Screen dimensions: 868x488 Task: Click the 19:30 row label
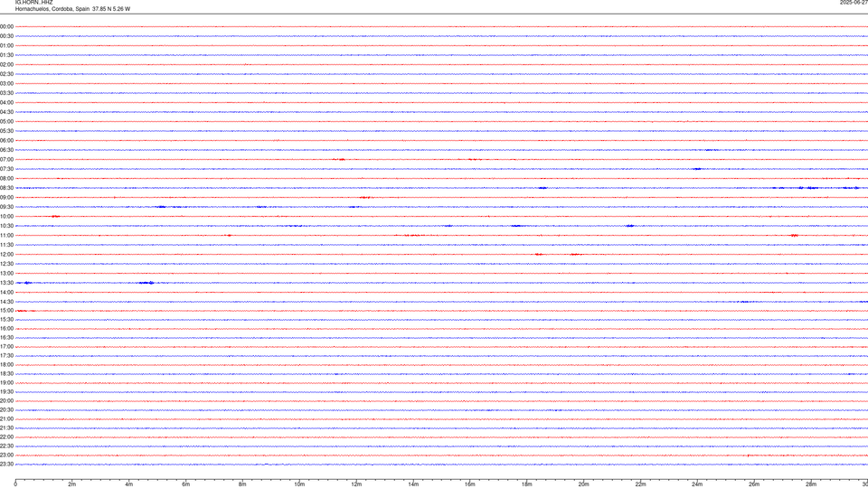[6, 391]
